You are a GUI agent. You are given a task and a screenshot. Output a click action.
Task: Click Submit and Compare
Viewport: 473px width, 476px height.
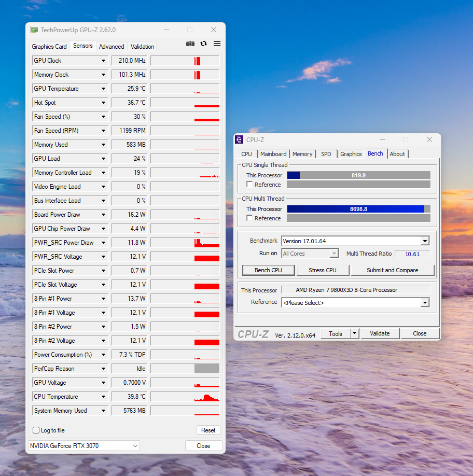[393, 270]
